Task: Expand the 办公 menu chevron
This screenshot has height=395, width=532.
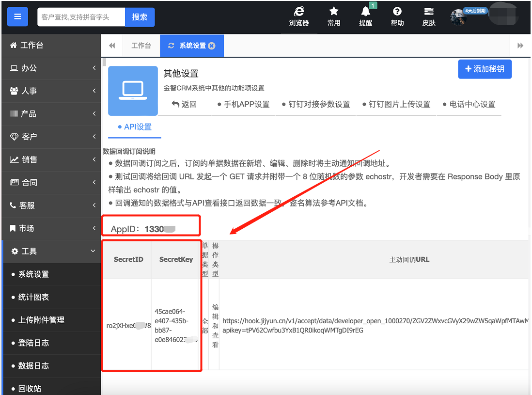Action: 94,68
